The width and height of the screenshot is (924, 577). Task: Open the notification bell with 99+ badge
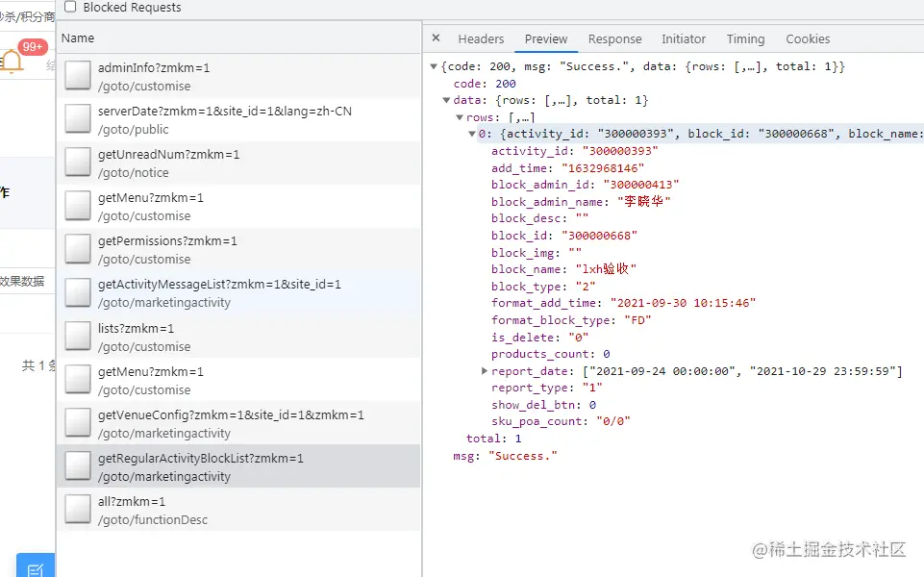click(x=12, y=61)
